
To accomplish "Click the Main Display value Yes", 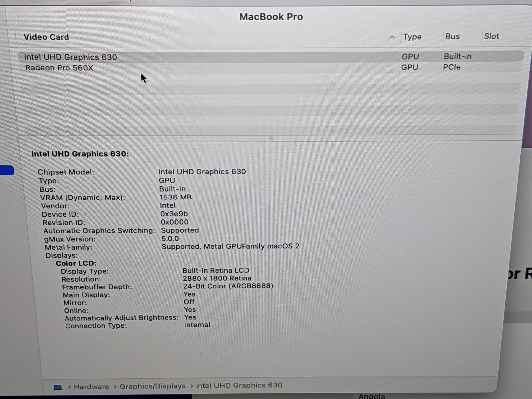I will (x=189, y=294).
